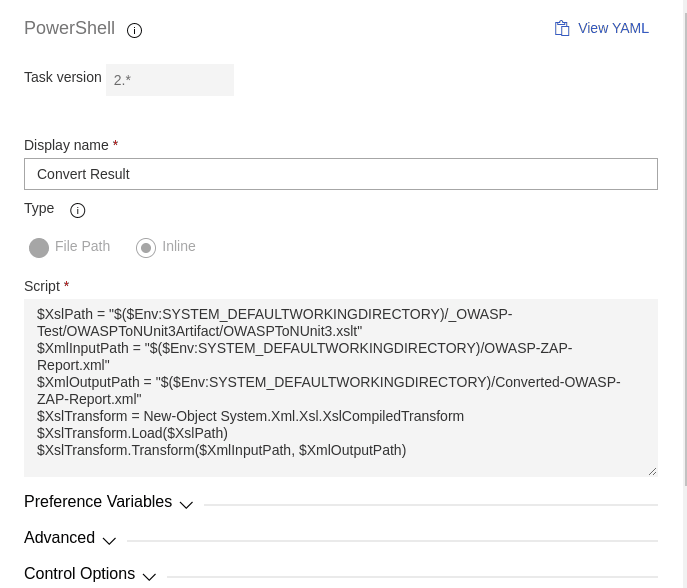Select the Inline radio button
687x588 pixels.
point(146,248)
